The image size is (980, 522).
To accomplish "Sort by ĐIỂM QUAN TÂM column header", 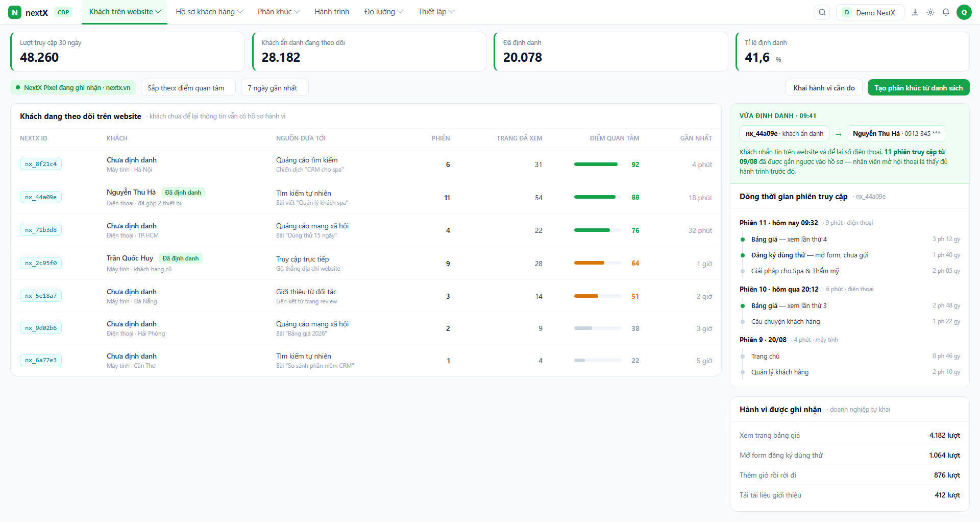I will [615, 138].
